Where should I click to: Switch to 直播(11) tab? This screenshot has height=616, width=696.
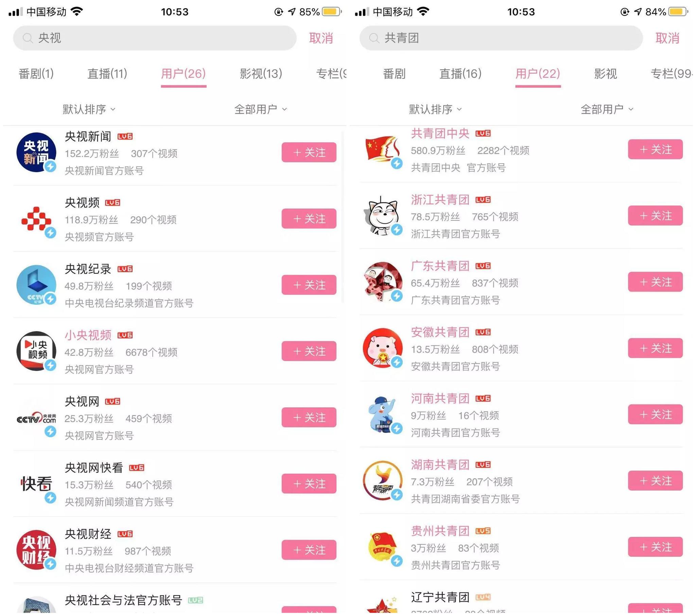tap(107, 73)
